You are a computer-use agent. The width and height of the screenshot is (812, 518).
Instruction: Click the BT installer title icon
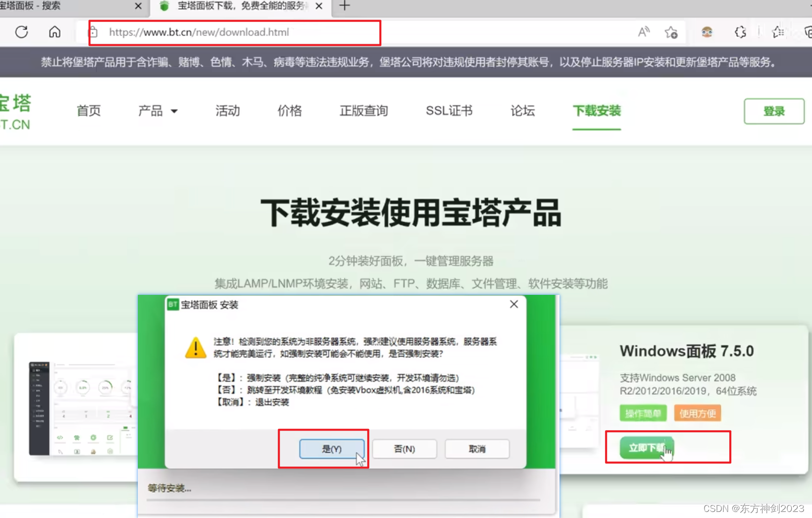coord(173,304)
